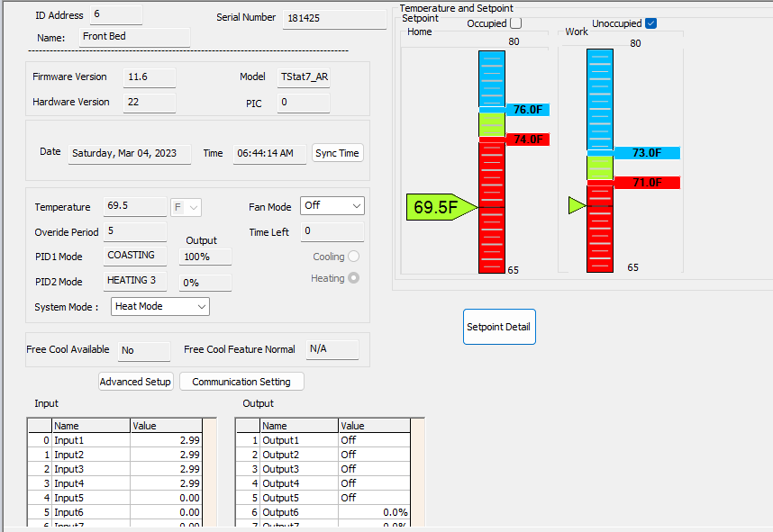The width and height of the screenshot is (773, 532).
Task: Select the Output1 row in Output table
Action: tap(299, 440)
